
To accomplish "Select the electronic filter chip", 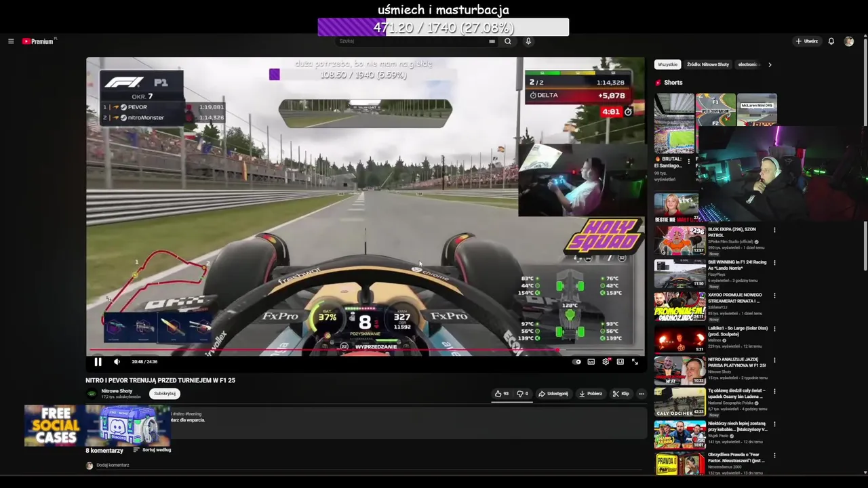I will (748, 64).
